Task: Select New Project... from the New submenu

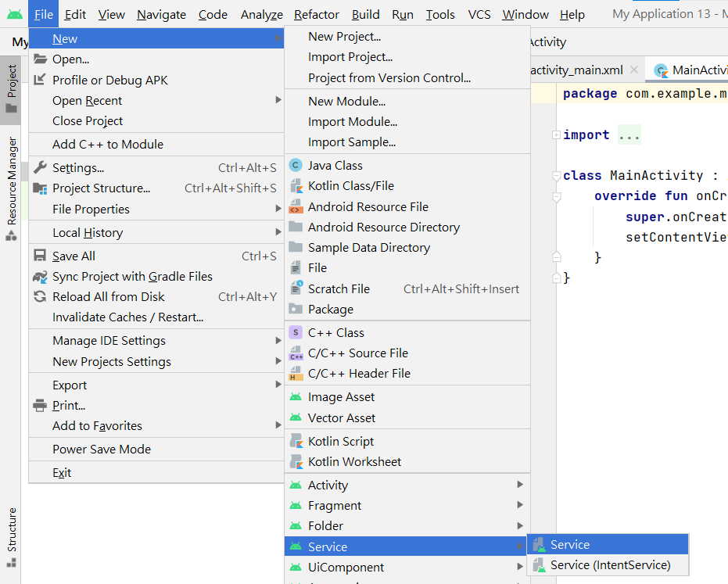Action: click(407, 36)
